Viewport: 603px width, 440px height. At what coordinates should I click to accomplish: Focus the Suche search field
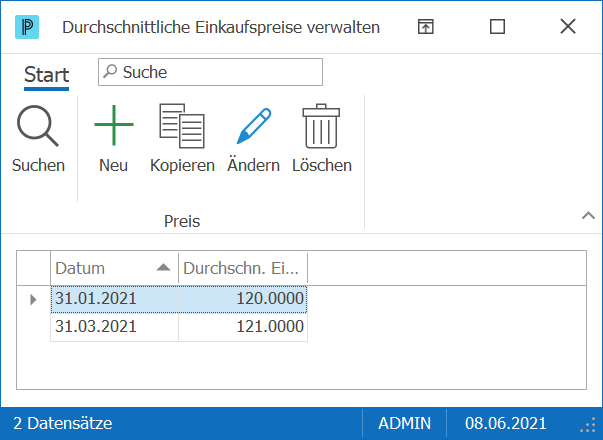point(210,72)
